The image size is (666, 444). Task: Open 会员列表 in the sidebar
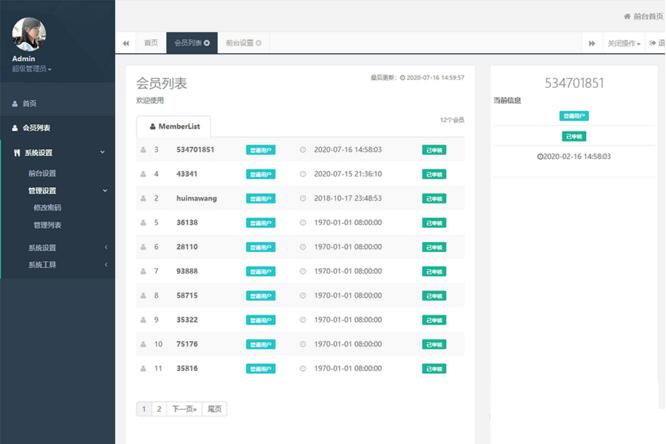pyautogui.click(x=36, y=128)
